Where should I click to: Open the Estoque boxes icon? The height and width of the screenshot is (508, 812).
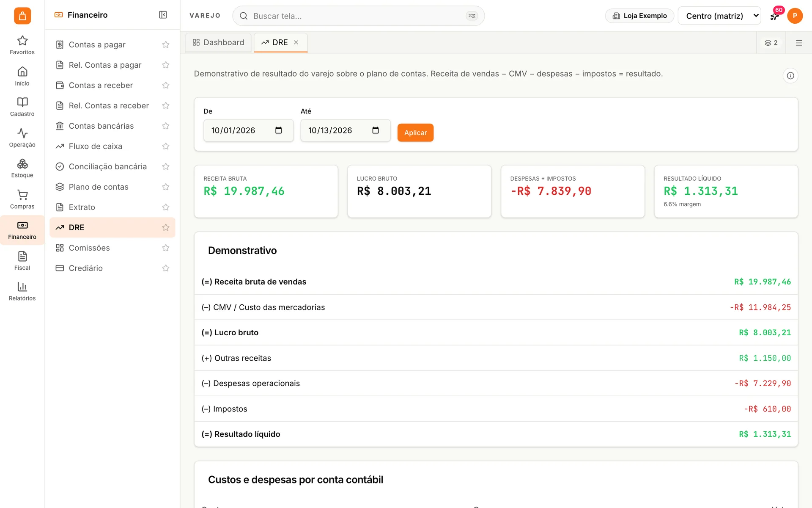pyautogui.click(x=22, y=168)
